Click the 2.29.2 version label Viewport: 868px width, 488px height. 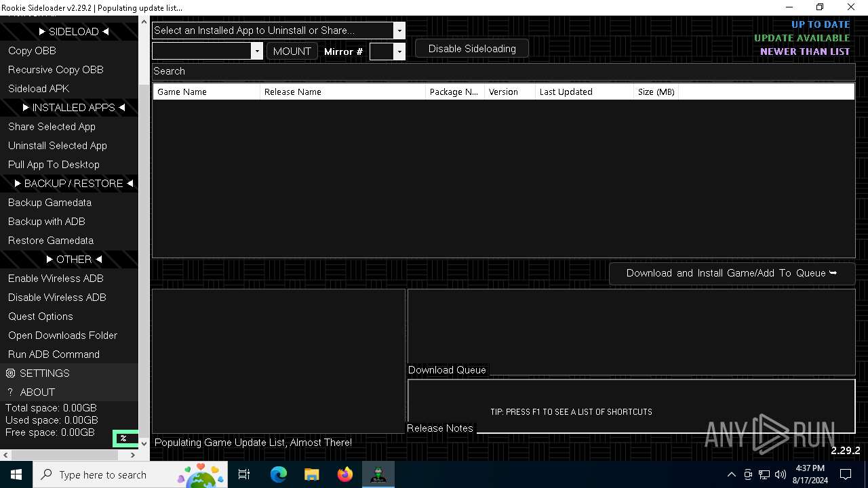845,451
